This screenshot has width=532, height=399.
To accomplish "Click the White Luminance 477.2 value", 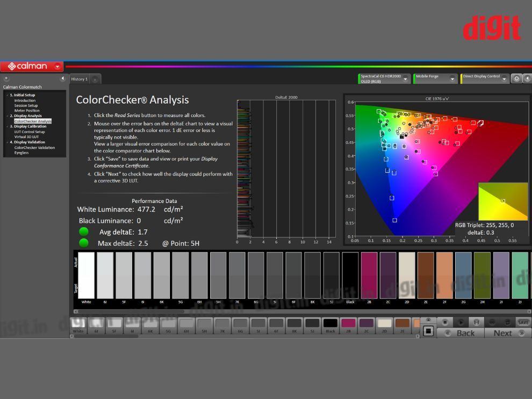I will click(146, 209).
